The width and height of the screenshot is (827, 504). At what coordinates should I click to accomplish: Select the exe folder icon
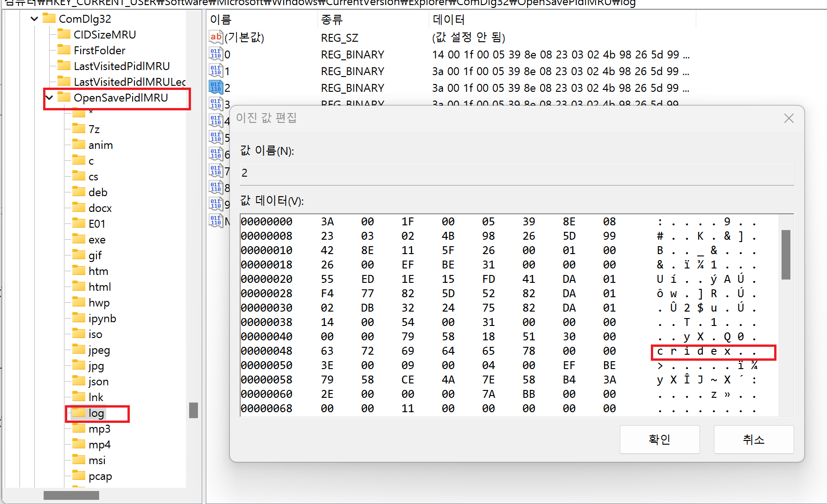(x=79, y=239)
